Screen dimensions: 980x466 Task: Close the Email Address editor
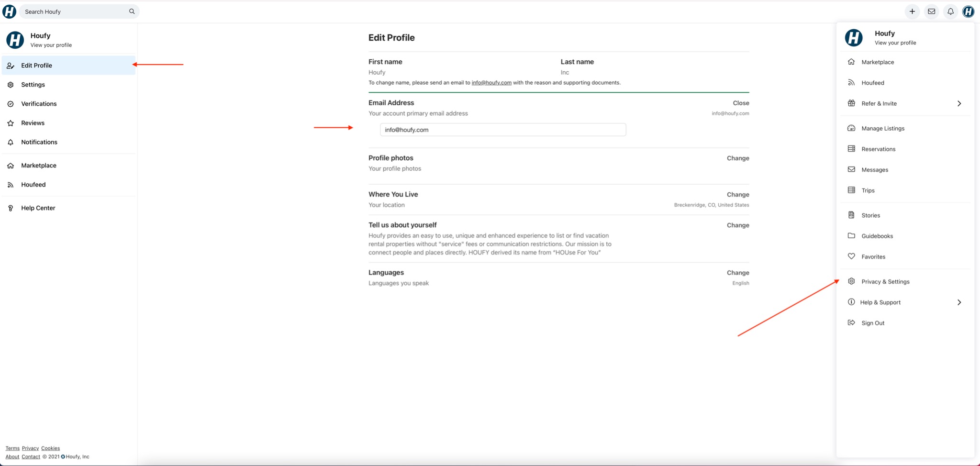point(741,103)
